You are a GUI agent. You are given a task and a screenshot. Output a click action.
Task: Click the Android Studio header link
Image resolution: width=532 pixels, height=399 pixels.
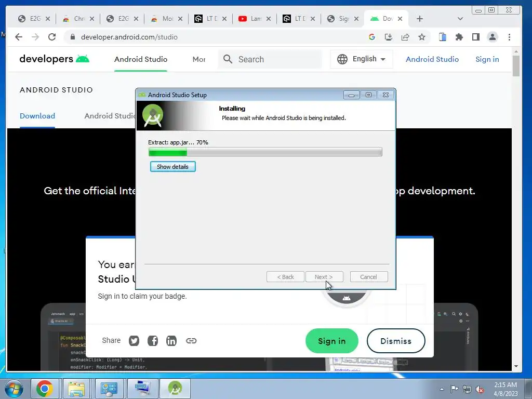pyautogui.click(x=432, y=59)
